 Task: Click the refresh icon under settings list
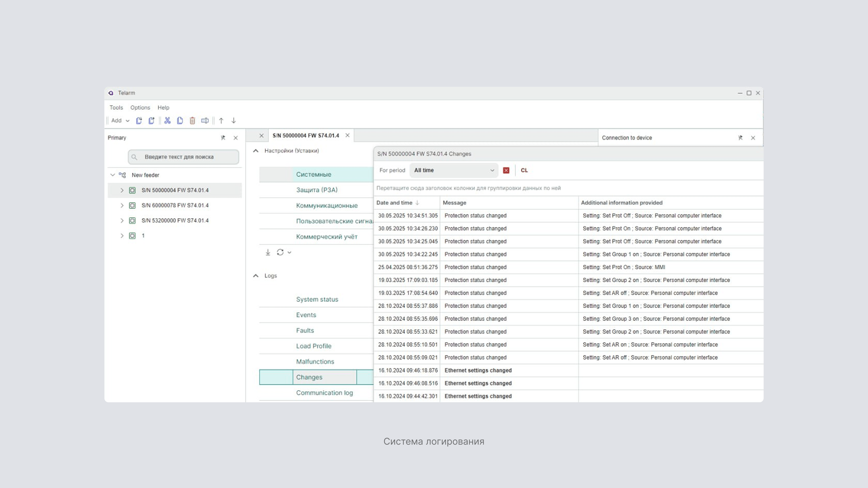(x=280, y=252)
